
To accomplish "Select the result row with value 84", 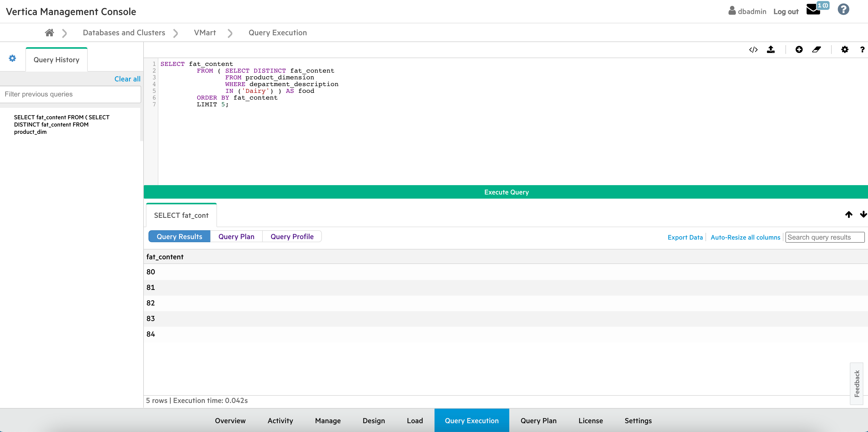I will pos(506,334).
